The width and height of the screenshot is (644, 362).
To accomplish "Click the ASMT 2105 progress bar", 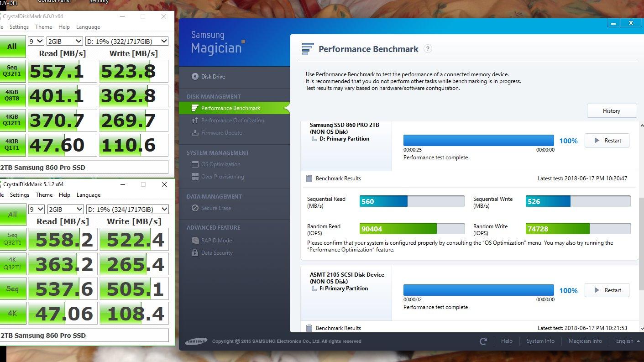I will 479,290.
